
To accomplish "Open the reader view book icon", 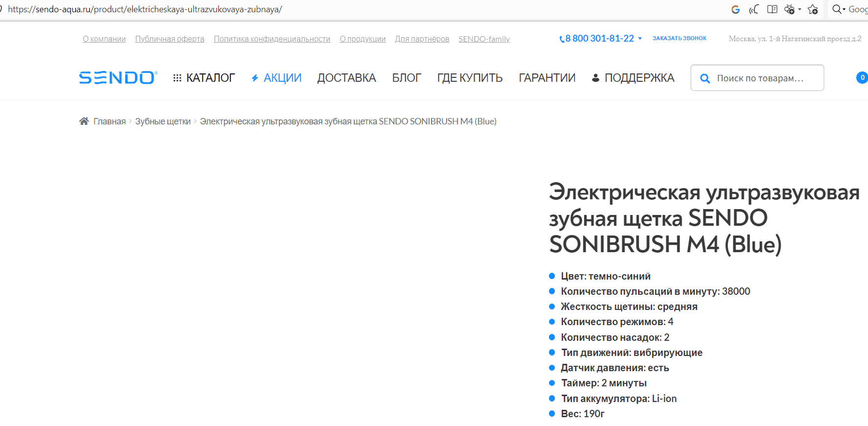I will (x=772, y=9).
